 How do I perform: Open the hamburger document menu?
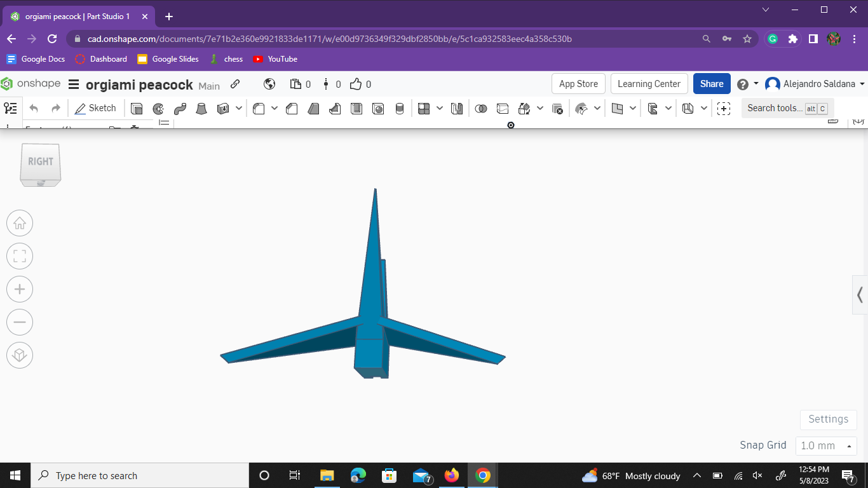(74, 85)
